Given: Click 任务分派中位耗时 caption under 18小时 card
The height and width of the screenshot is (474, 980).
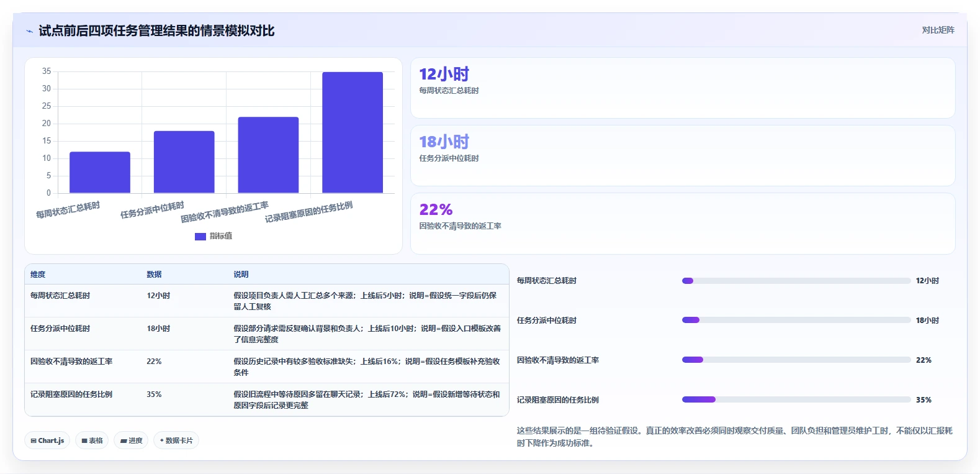Looking at the screenshot, I should (449, 158).
